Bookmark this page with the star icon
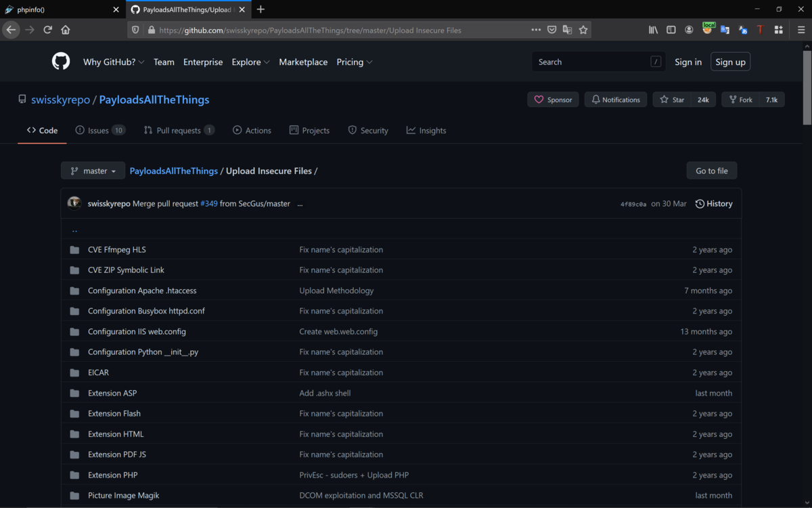Screen dimensions: 812x508 [583, 30]
